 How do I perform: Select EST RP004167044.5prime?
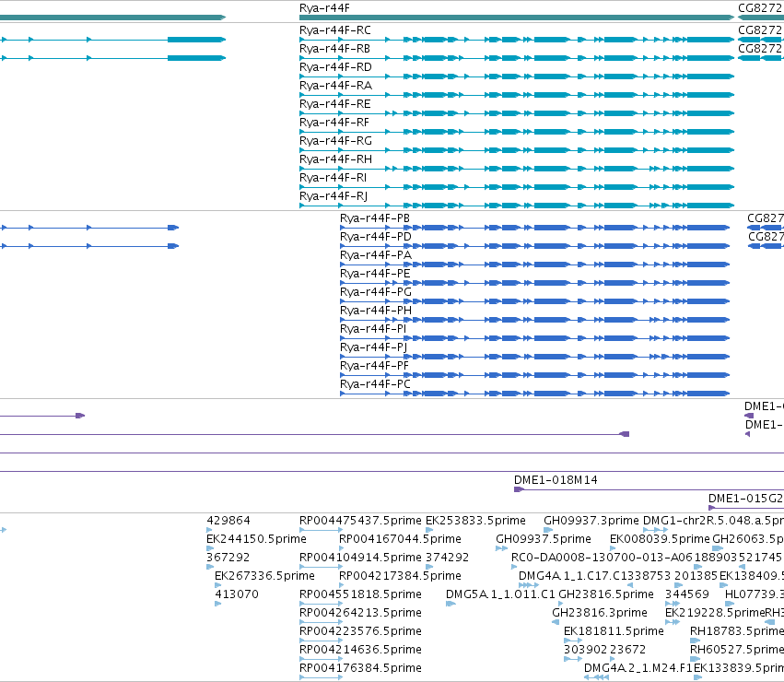tap(400, 539)
